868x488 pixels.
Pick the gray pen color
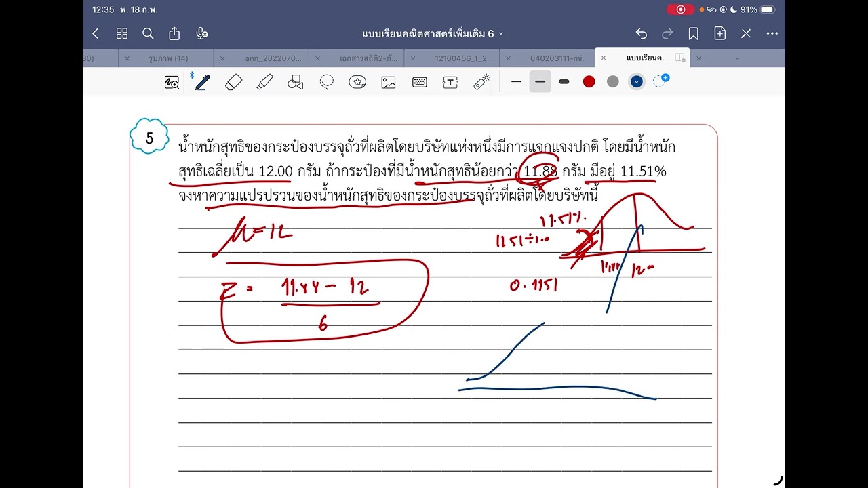613,82
